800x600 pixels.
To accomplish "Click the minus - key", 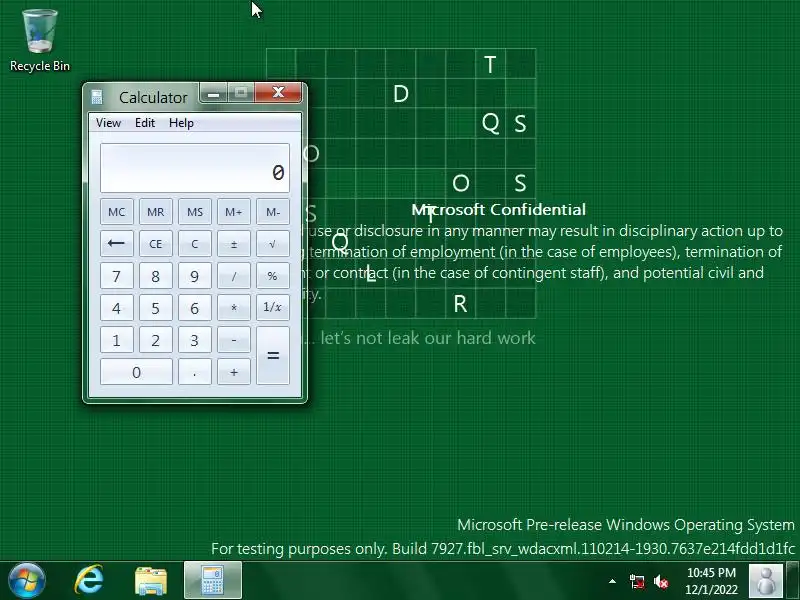I will coord(234,340).
